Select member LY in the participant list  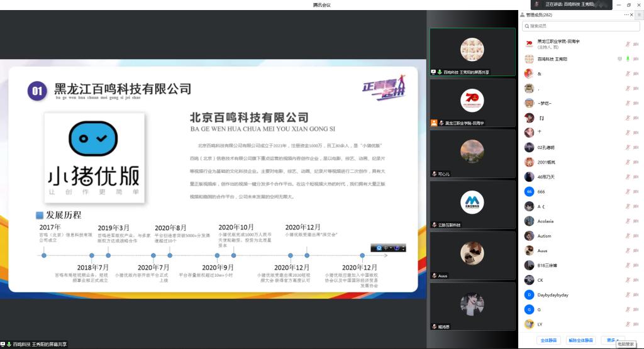coord(540,324)
